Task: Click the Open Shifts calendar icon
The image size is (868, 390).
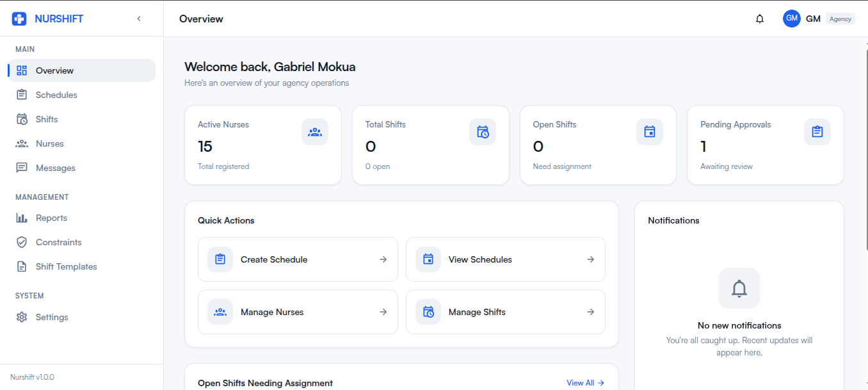Action: click(650, 132)
